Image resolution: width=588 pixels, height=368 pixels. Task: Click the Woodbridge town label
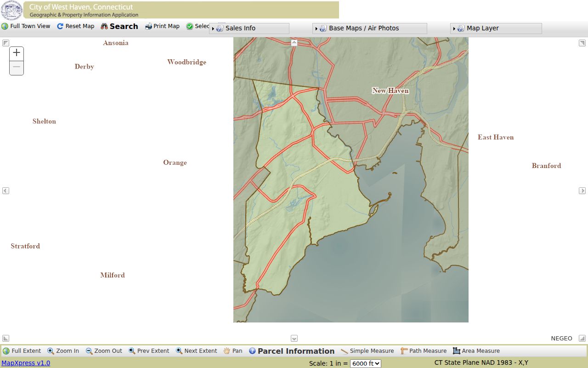187,62
